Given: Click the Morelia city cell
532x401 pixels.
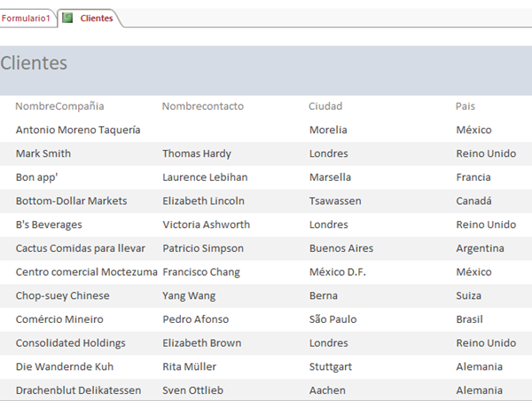Looking at the screenshot, I should [328, 130].
